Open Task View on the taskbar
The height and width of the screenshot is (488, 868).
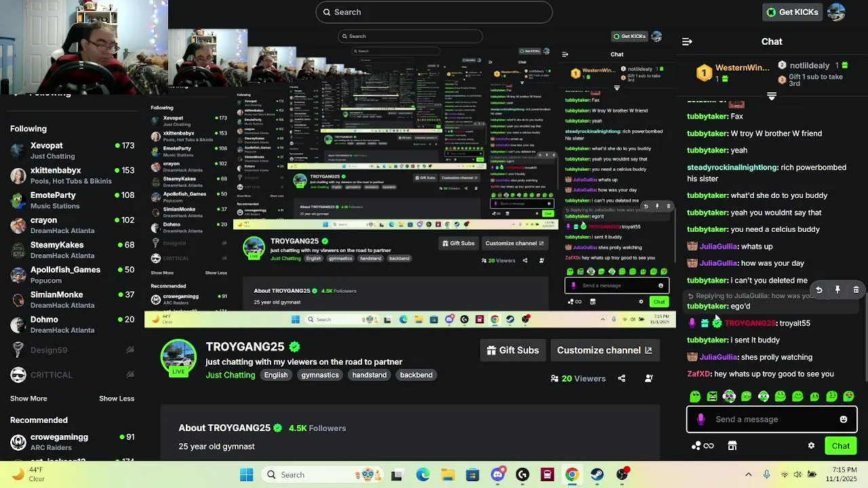tap(397, 474)
